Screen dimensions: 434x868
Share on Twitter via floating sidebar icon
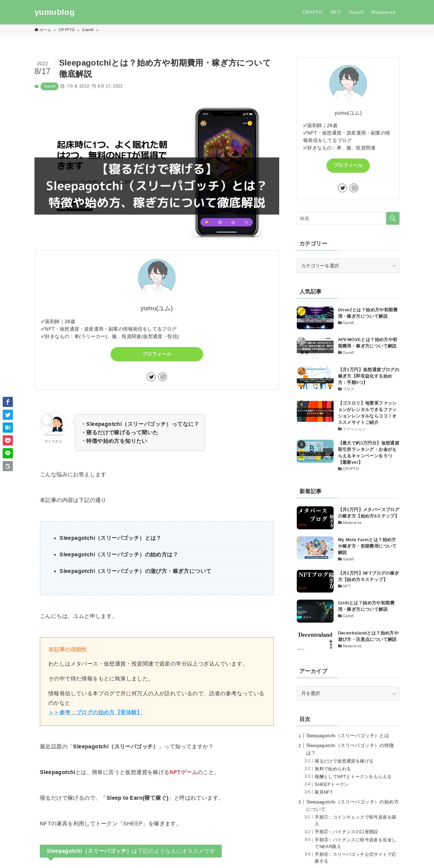coord(8,415)
